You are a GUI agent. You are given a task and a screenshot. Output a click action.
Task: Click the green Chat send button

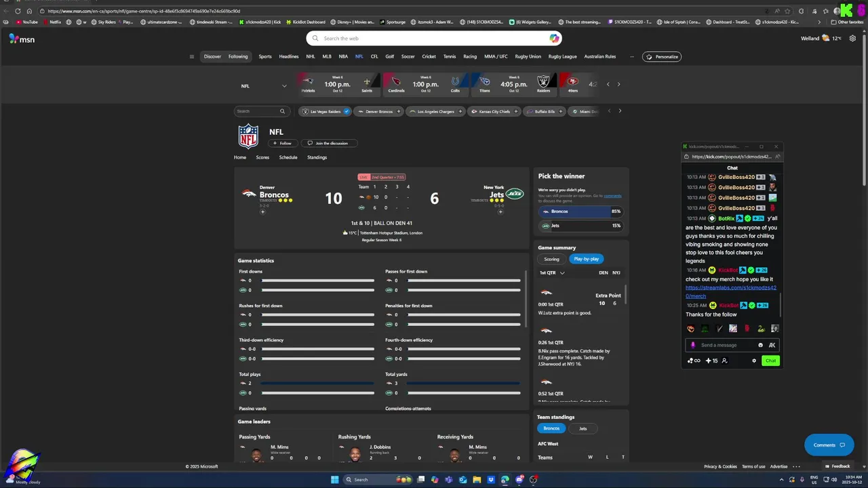(770, 361)
